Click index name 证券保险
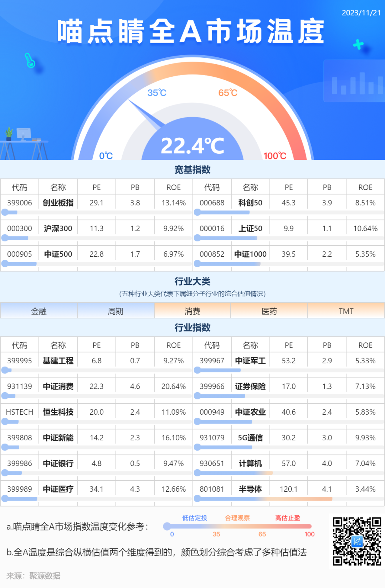Image resolution: width=385 pixels, height=588 pixels. pos(250,387)
